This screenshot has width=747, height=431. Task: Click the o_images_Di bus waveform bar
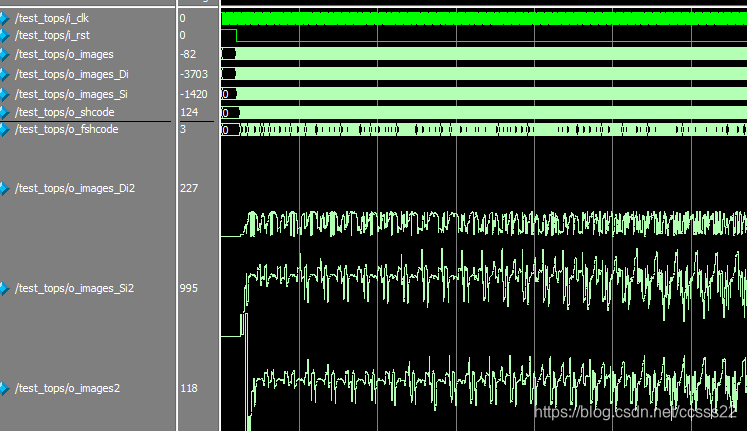(x=484, y=74)
